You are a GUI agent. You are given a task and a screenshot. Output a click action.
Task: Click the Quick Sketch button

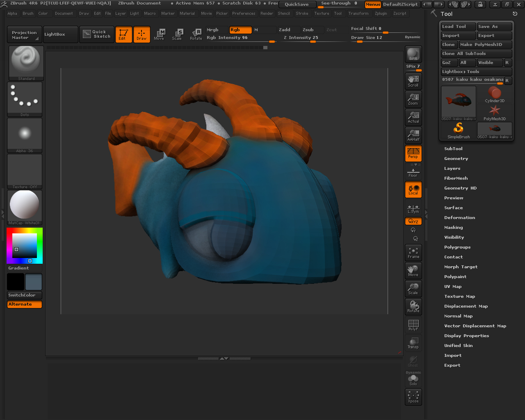96,34
